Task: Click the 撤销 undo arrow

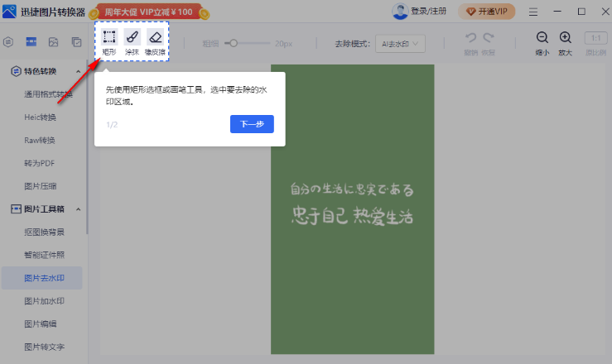Action: (x=470, y=38)
